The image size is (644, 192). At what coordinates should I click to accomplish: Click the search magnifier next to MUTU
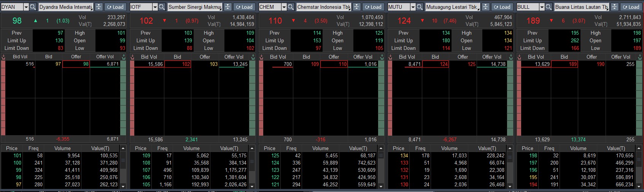click(x=420, y=7)
